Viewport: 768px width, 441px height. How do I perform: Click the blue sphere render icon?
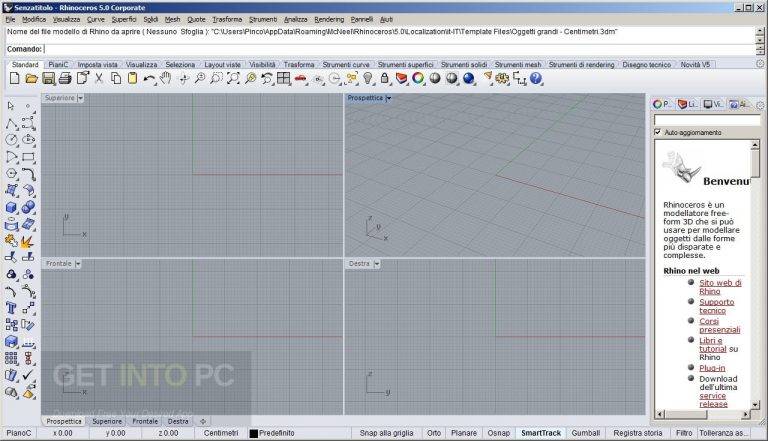469,78
